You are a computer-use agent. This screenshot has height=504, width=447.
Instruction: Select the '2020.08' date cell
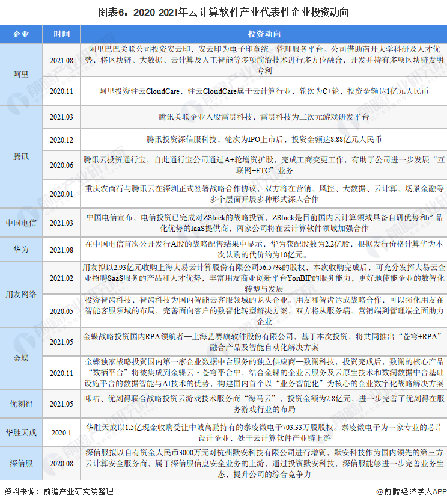pos(61,463)
